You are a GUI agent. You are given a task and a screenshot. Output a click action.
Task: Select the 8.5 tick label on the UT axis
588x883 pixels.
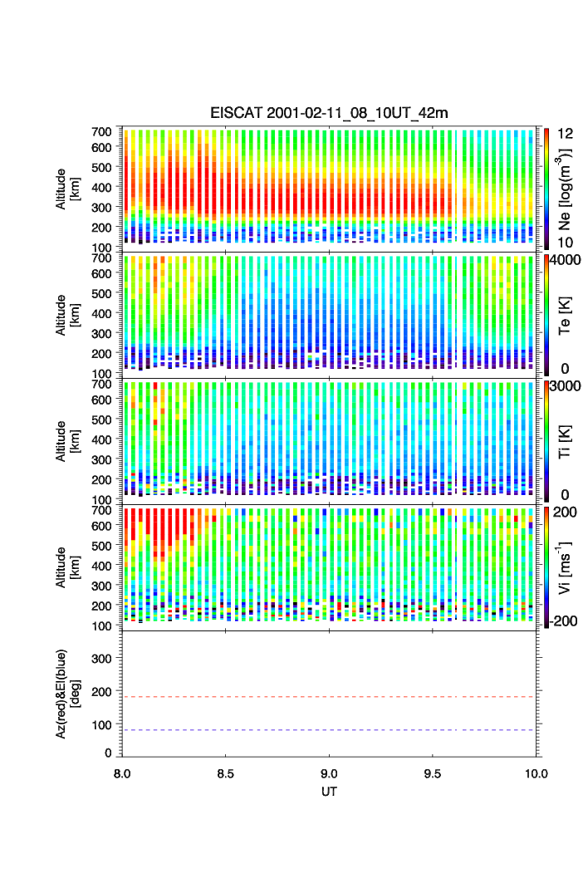[x=226, y=773]
